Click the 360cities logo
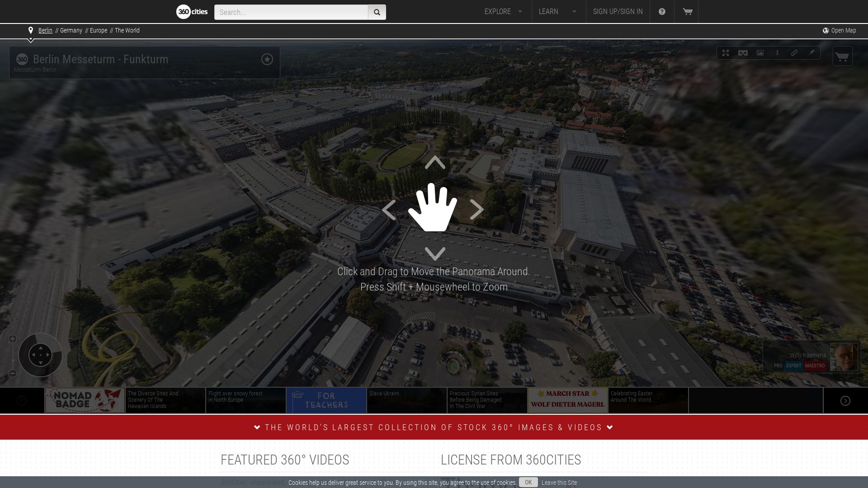 [192, 12]
